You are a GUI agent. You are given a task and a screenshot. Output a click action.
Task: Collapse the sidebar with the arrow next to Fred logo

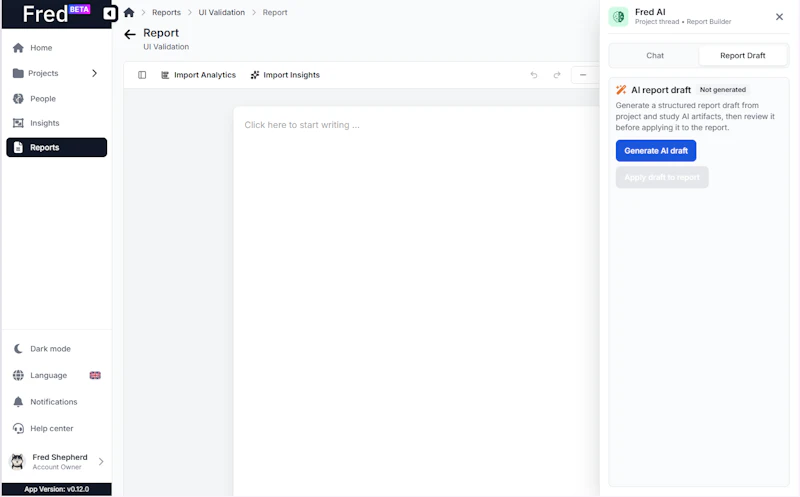click(x=109, y=13)
